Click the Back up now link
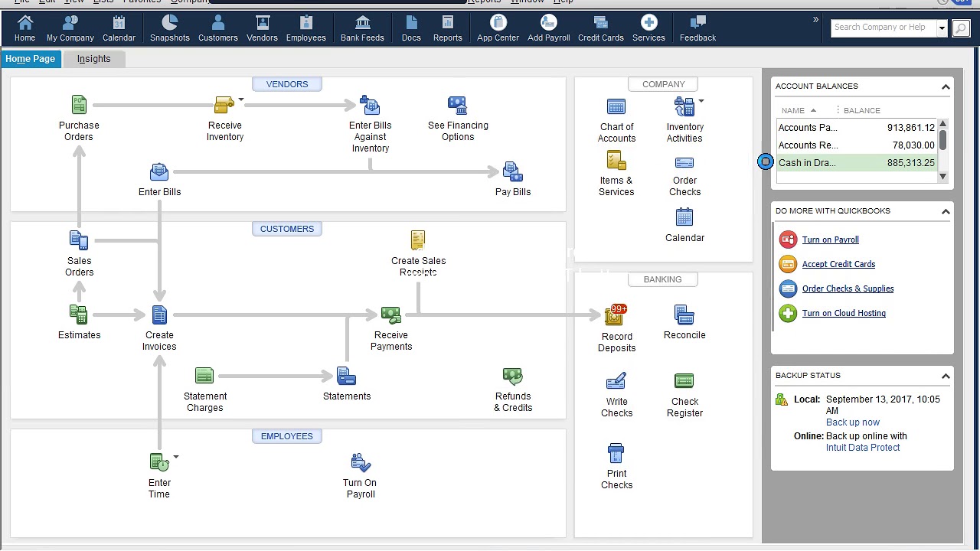Image resolution: width=980 pixels, height=551 pixels. [852, 422]
